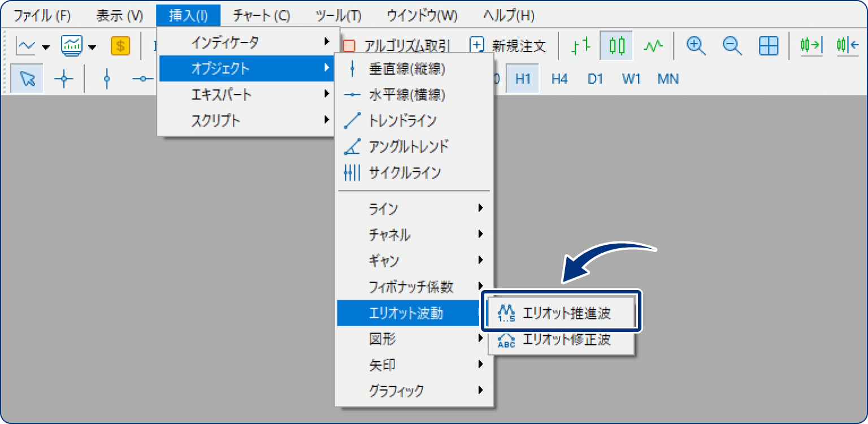This screenshot has width=868, height=424.
Task: Select the W1 timeframe
Action: [x=631, y=79]
